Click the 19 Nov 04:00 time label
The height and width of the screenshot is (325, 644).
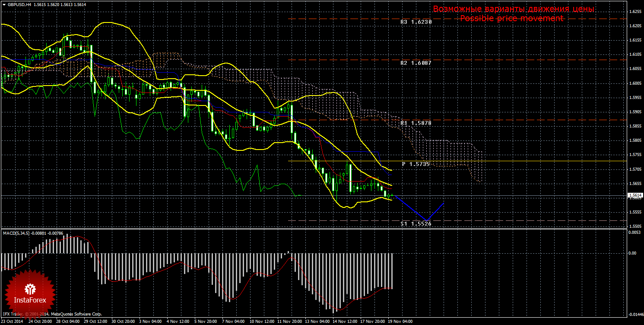(x=401, y=322)
